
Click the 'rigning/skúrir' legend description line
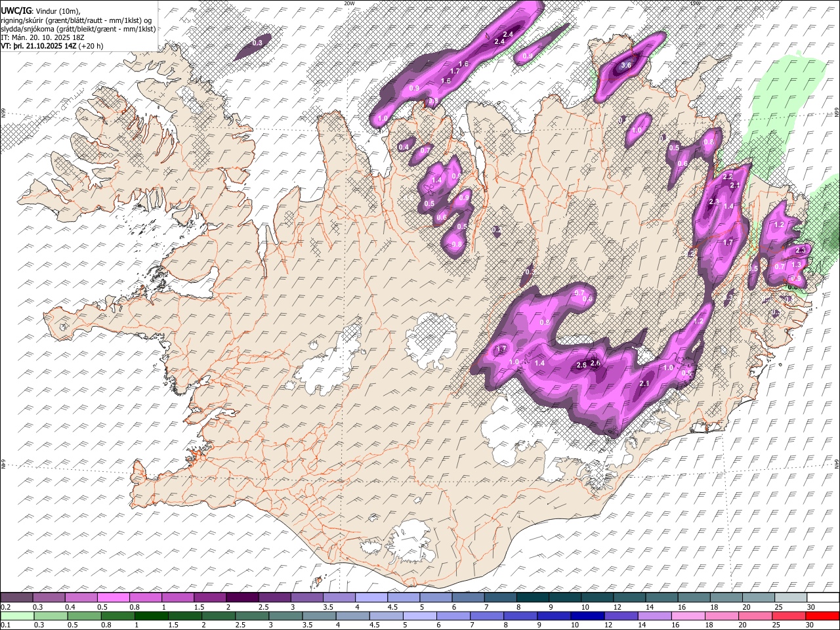76,20
